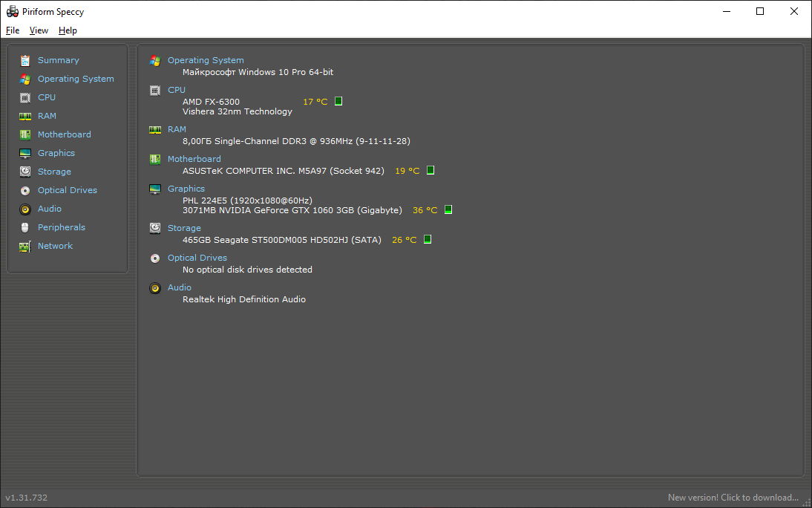812x508 pixels.
Task: Click the 17 °C CPU temperature value
Action: point(315,102)
